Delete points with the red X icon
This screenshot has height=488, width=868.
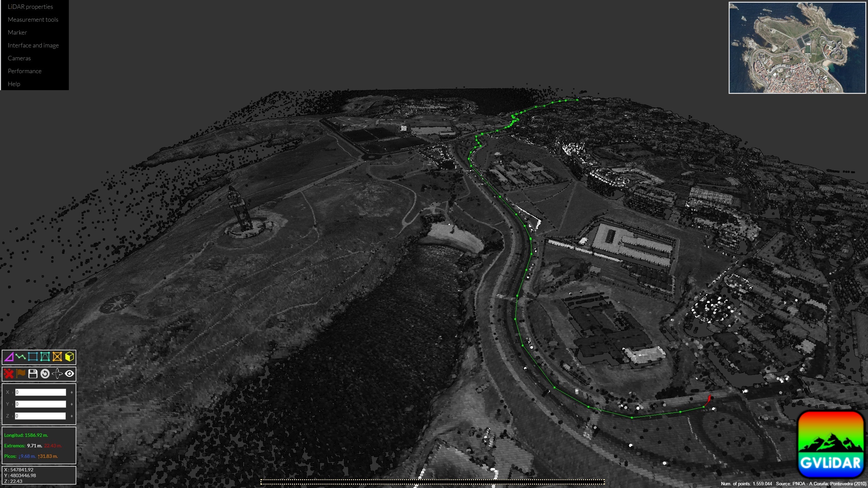click(9, 374)
